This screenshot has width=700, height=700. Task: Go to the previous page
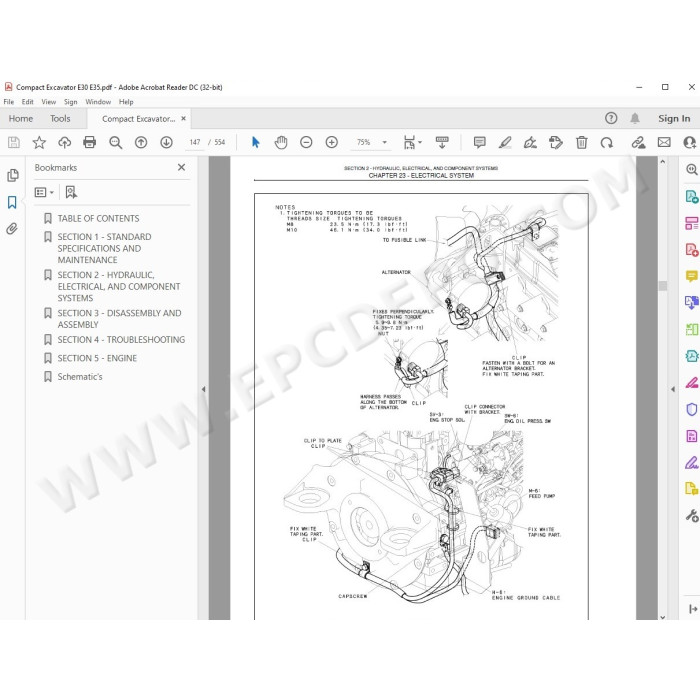141,142
